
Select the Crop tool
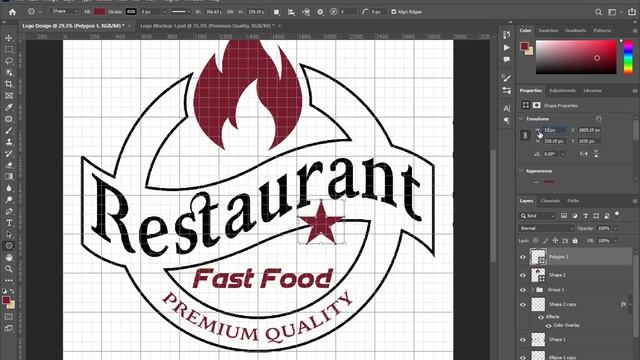(x=9, y=84)
